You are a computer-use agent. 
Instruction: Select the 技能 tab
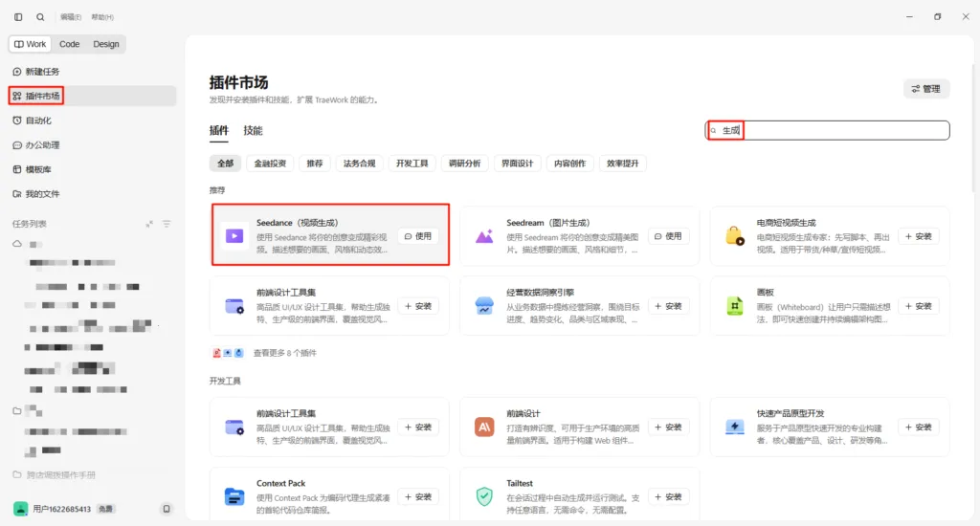[x=253, y=130]
